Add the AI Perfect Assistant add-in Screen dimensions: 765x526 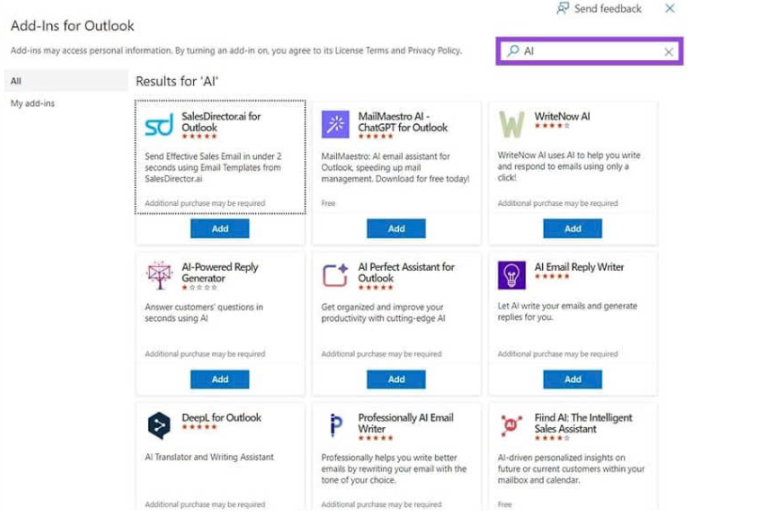(x=396, y=379)
